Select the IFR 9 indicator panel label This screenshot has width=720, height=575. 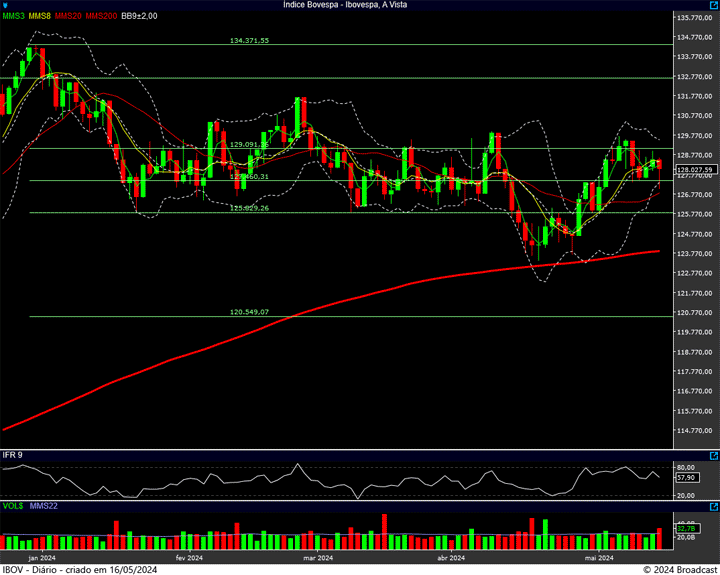coord(14,455)
